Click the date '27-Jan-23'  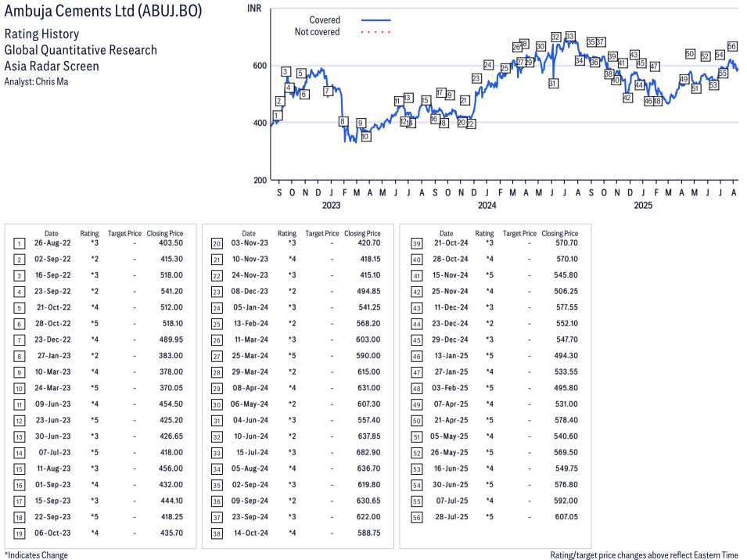[x=54, y=356]
